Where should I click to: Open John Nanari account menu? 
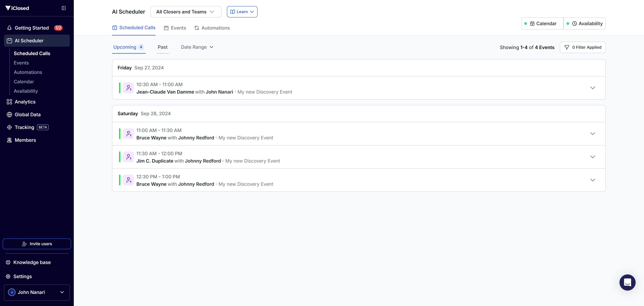pyautogui.click(x=37, y=292)
